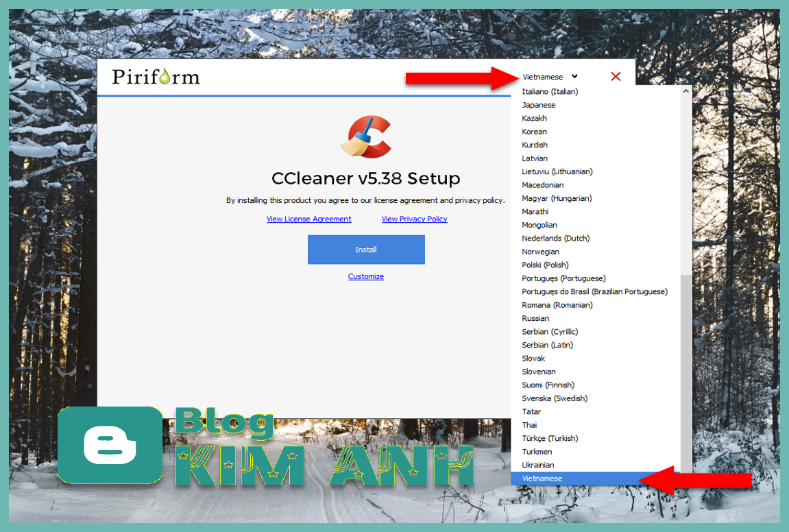Viewport: 789px width, 532px height.
Task: Select Türkçe (Turkish) language
Action: (x=596, y=438)
